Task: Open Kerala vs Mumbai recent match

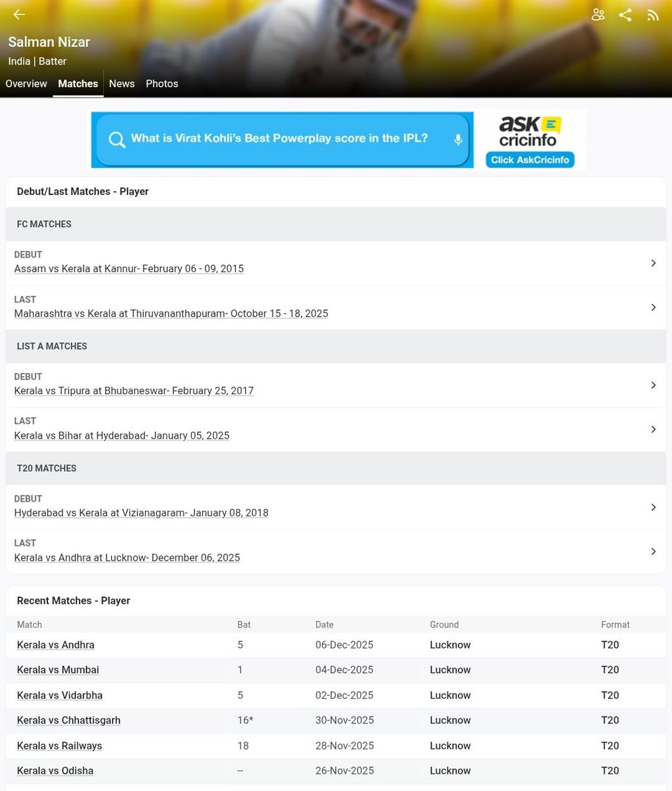Action: tap(58, 670)
